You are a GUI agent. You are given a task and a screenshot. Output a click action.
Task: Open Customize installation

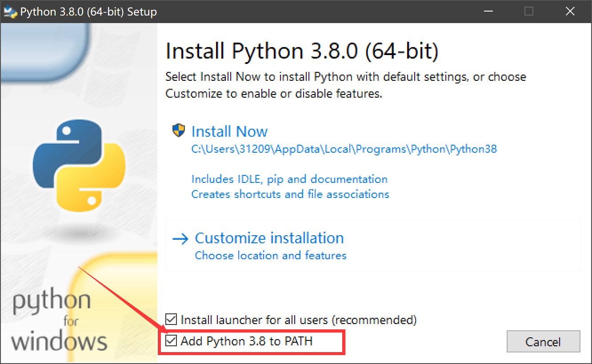[x=269, y=238]
